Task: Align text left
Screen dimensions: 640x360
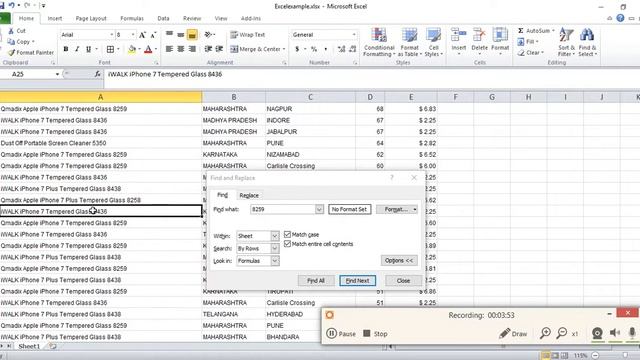Action: coord(169,49)
